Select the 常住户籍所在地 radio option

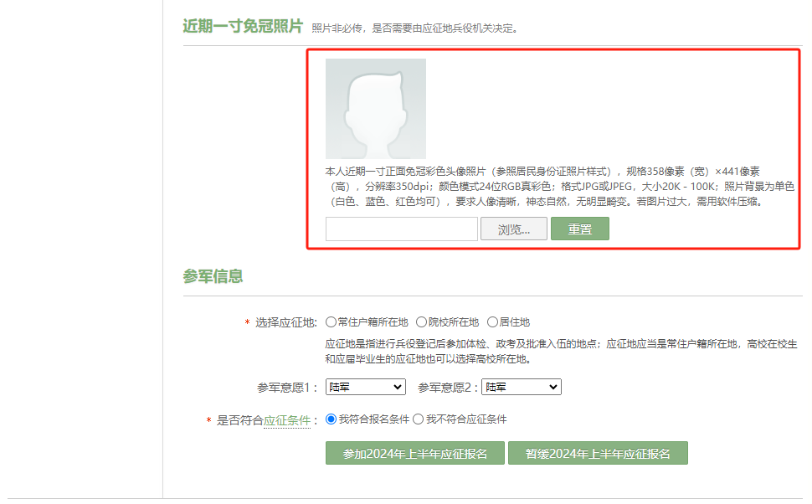point(331,322)
